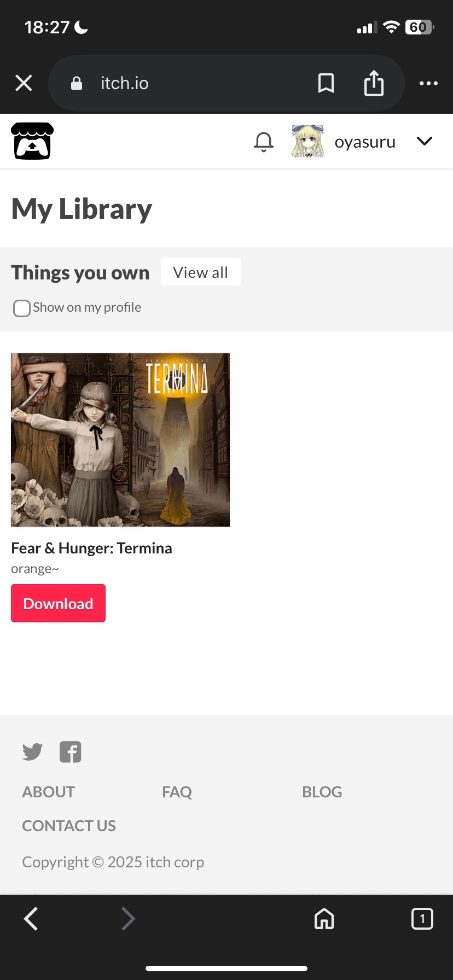Open the FAQ footer link
The image size is (453, 980).
coord(177,792)
